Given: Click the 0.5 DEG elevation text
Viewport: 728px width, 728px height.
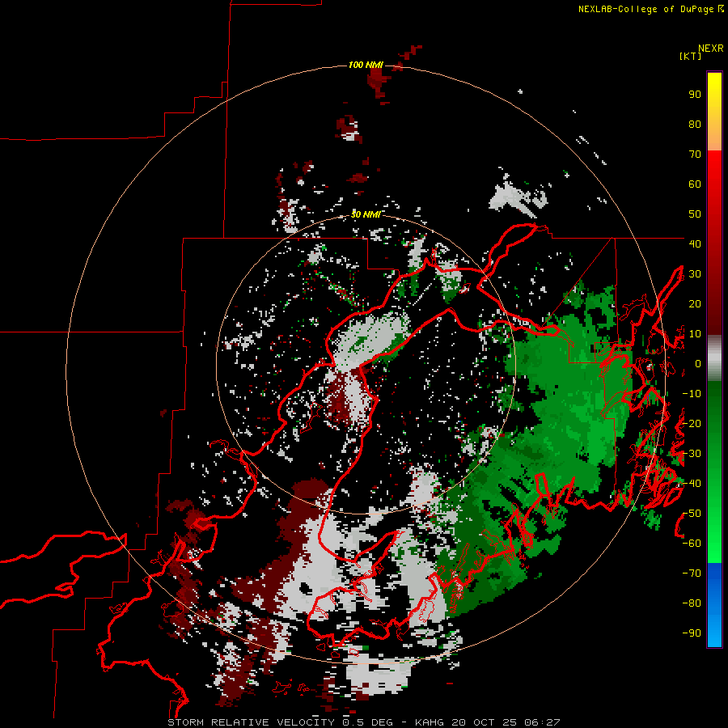Looking at the screenshot, I should click(x=368, y=722).
